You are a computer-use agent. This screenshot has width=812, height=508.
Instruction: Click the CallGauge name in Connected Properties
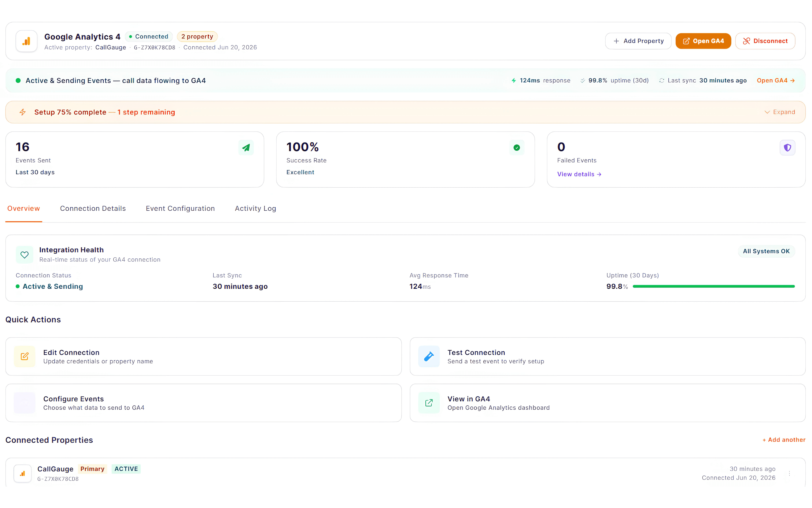click(x=55, y=469)
